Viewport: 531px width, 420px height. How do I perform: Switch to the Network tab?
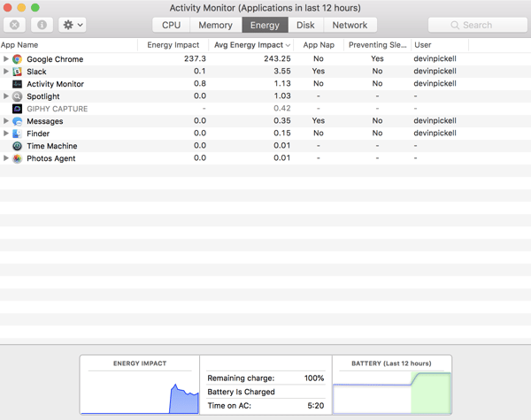pyautogui.click(x=350, y=25)
